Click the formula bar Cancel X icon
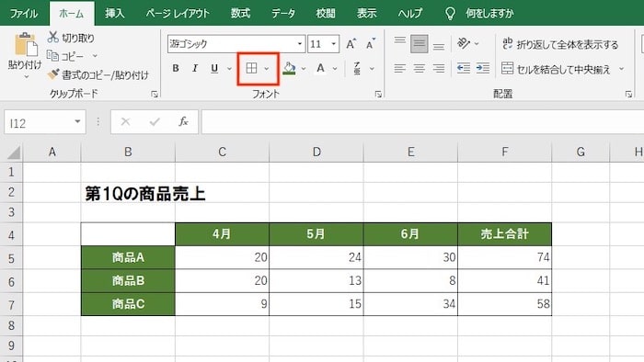This screenshot has width=644, height=362. pos(125,121)
